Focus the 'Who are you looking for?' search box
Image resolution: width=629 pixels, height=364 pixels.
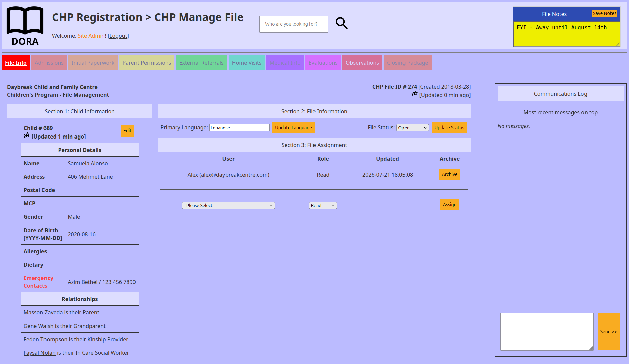[x=293, y=24]
